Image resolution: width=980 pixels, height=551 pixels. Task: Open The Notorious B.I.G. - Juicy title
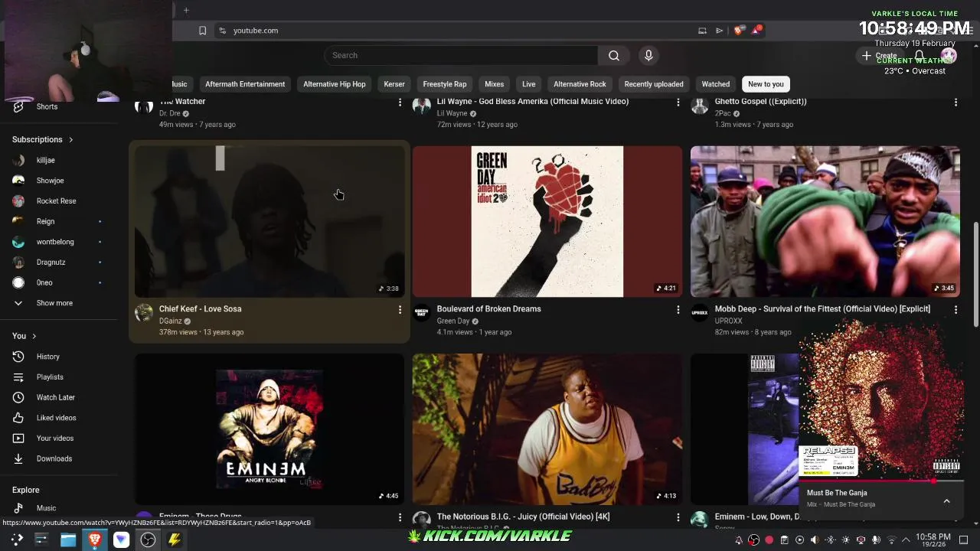(524, 517)
